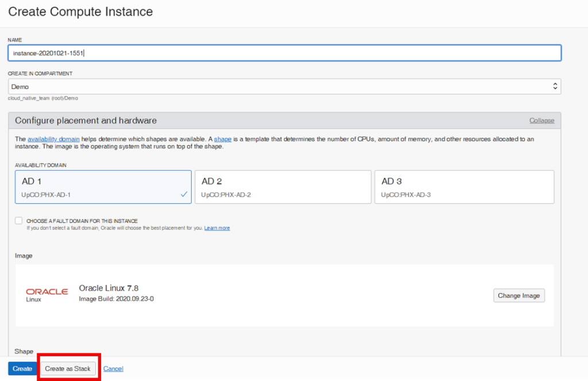
Task: Open the availability domain help link
Action: click(53, 138)
